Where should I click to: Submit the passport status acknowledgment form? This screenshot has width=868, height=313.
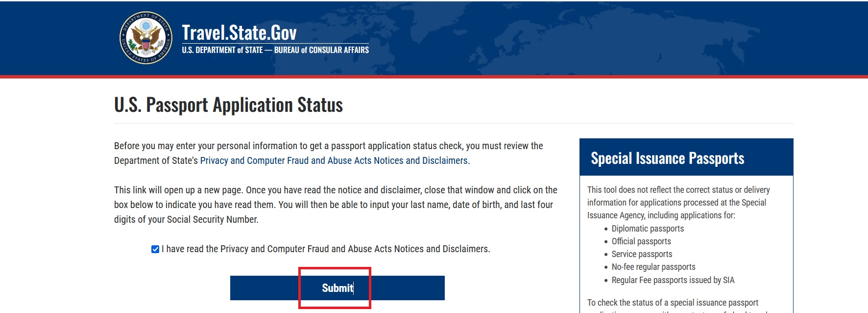tap(338, 288)
